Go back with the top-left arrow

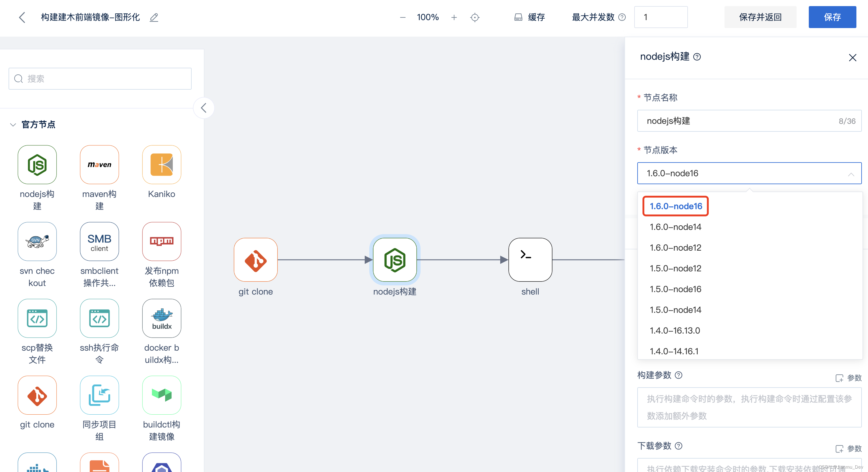pos(22,17)
